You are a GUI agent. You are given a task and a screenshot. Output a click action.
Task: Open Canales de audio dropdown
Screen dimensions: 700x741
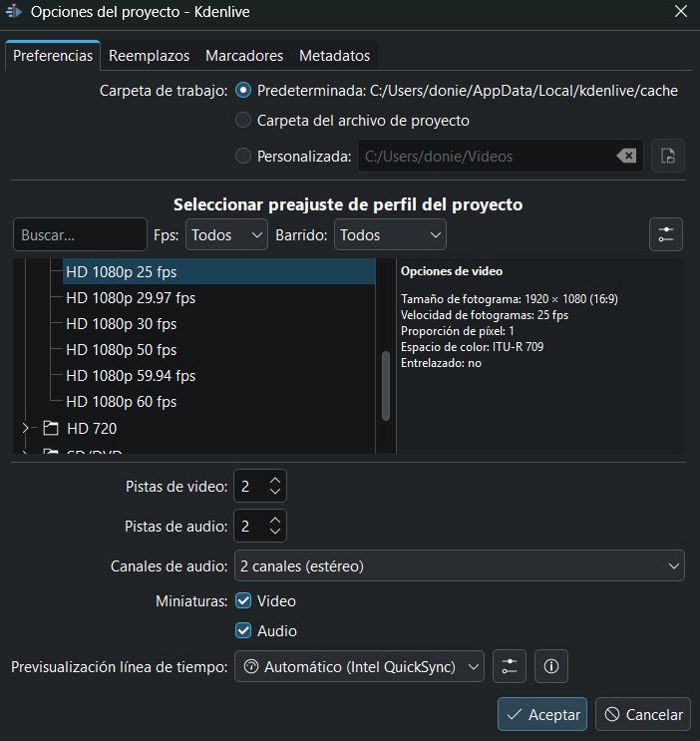pyautogui.click(x=460, y=565)
